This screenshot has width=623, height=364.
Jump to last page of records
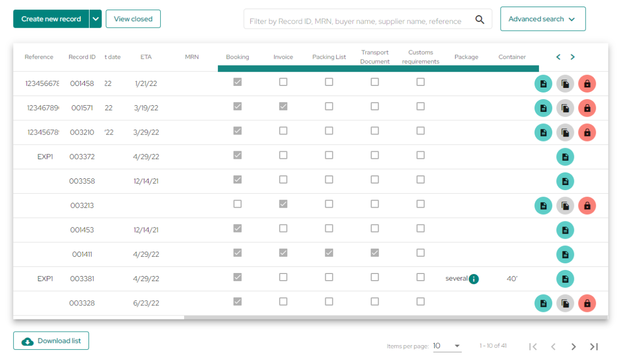pyautogui.click(x=594, y=347)
